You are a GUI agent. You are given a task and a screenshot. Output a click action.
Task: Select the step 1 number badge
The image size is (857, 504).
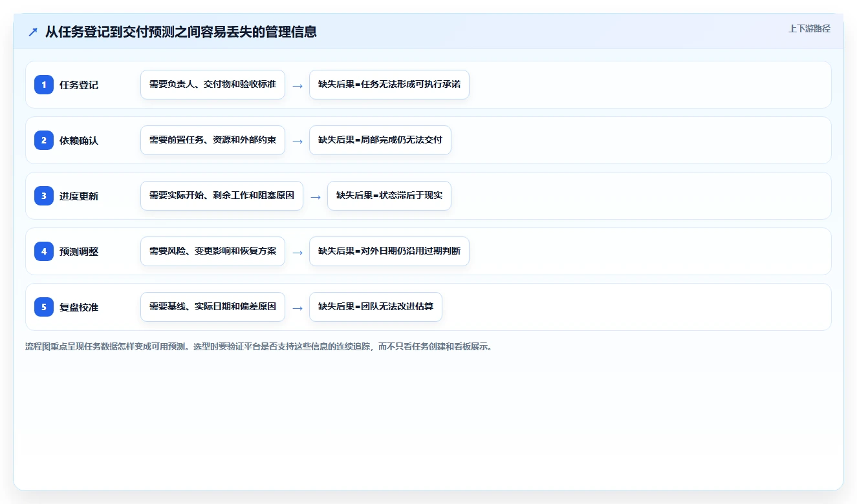pos(44,85)
